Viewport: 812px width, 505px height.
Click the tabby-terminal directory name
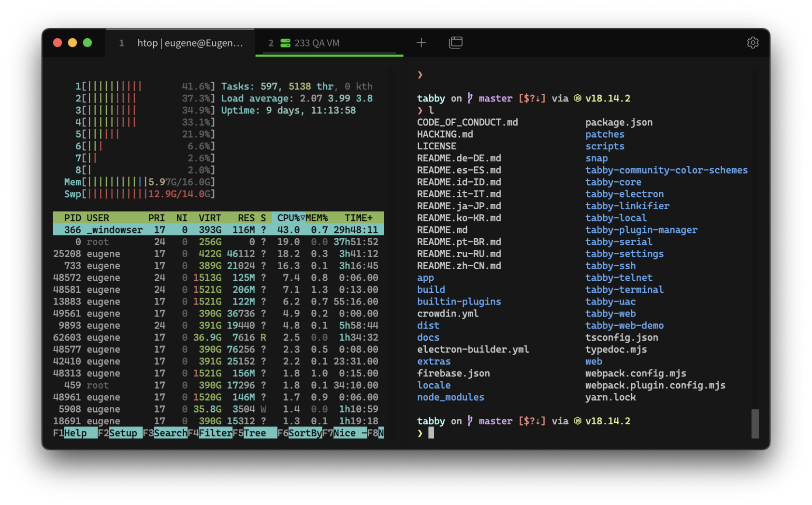[x=624, y=290]
